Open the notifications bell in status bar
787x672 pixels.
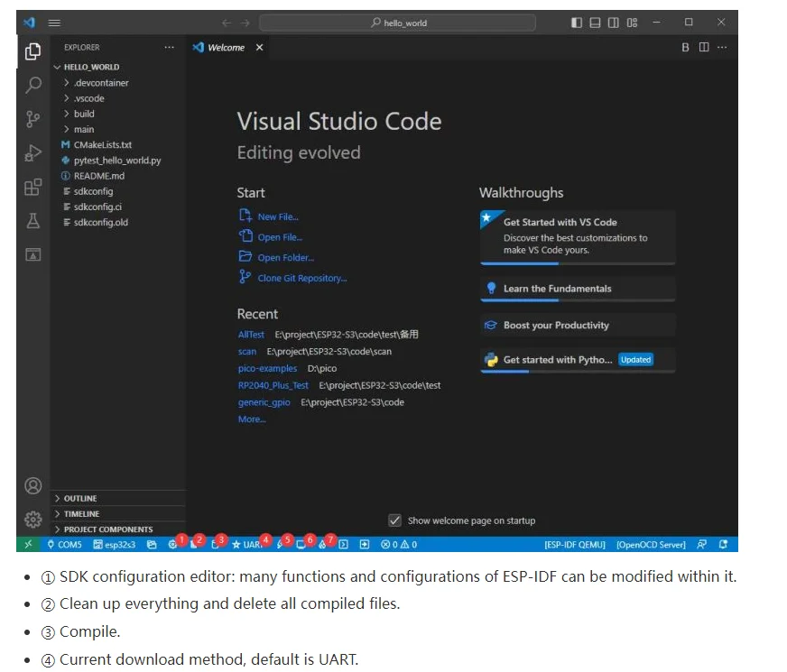pos(723,545)
